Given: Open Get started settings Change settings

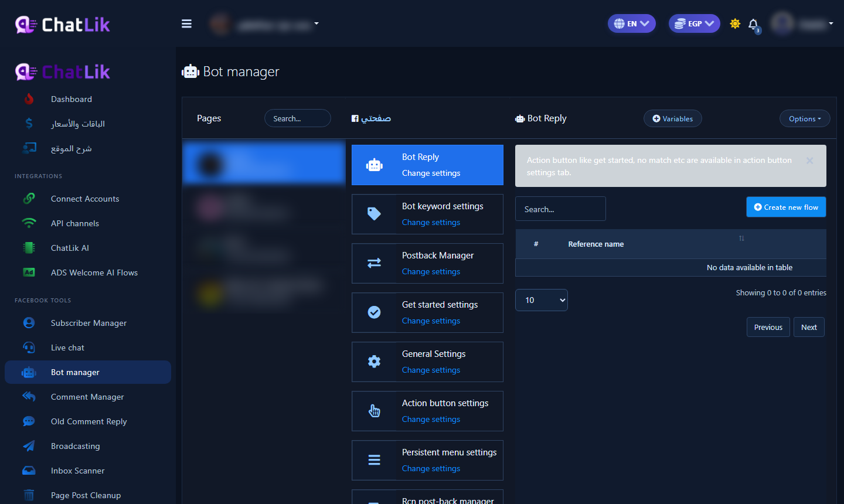Looking at the screenshot, I should click(431, 321).
